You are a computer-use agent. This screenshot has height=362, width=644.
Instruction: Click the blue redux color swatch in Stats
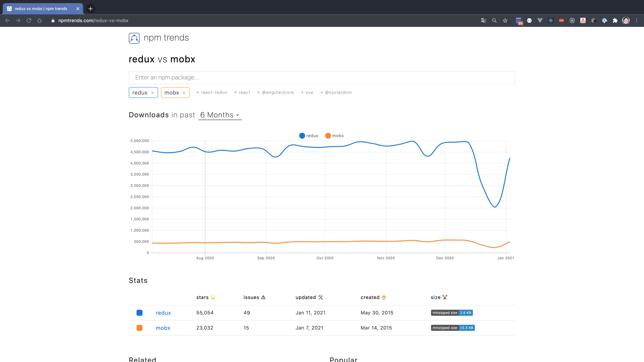[x=140, y=313]
